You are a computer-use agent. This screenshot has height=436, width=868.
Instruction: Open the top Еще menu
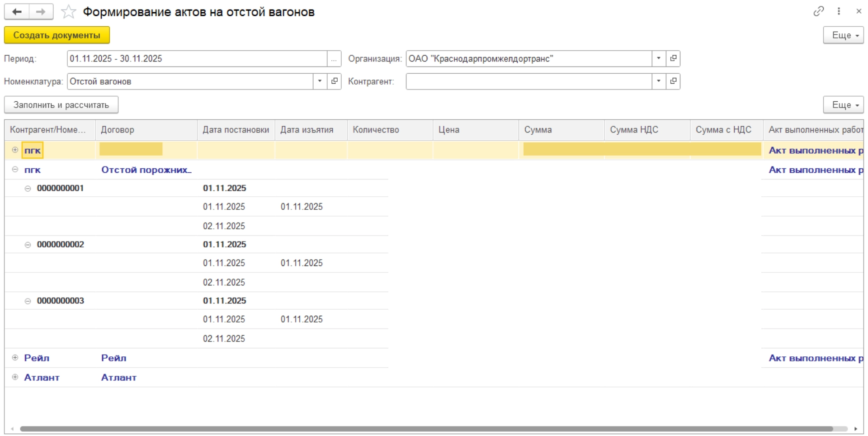(x=843, y=35)
